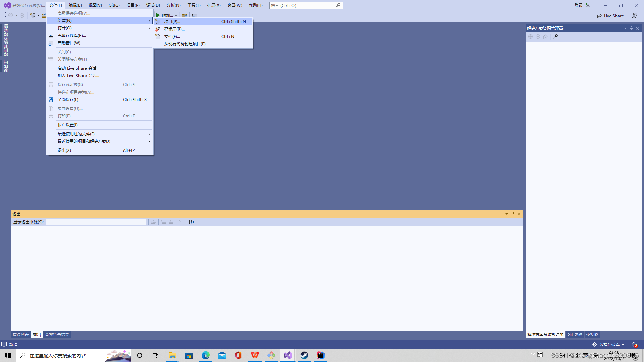
Task: Open 从现有代码创建项目(E)...
Action: tap(186, 44)
